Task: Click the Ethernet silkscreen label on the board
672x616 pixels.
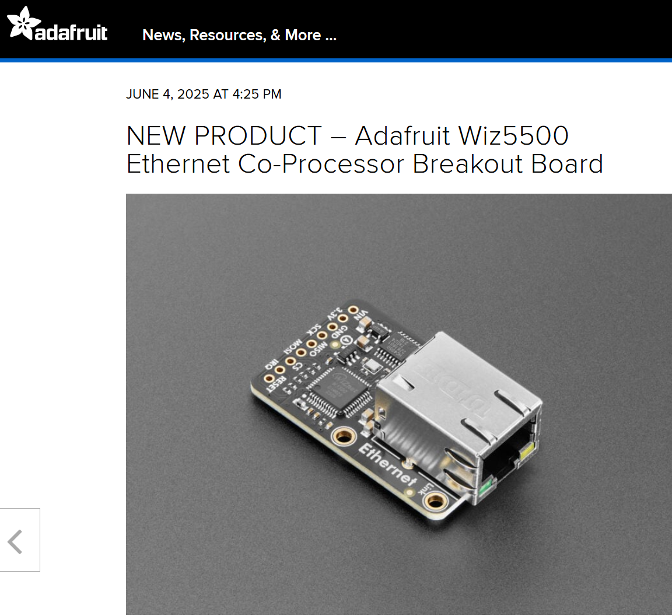Action: pos(387,465)
